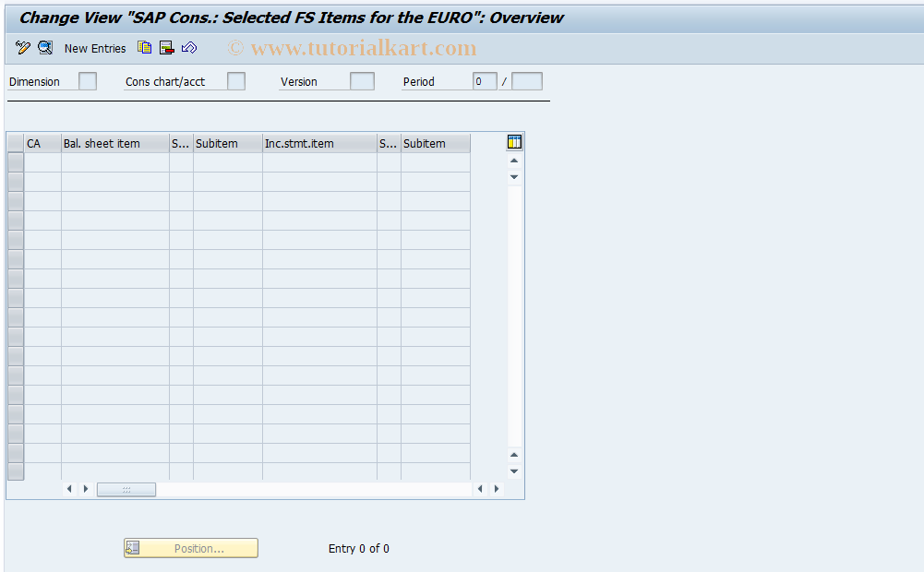Click the details magnifier icon

(x=45, y=48)
